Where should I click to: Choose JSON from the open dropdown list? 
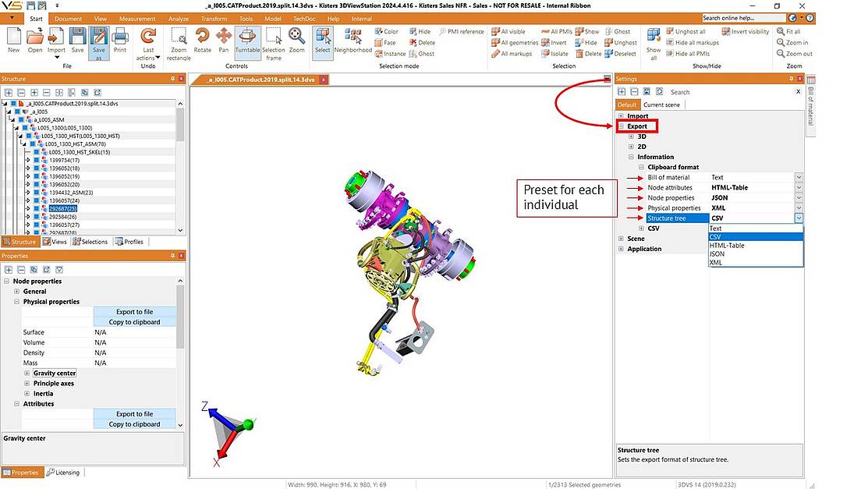[x=756, y=254]
